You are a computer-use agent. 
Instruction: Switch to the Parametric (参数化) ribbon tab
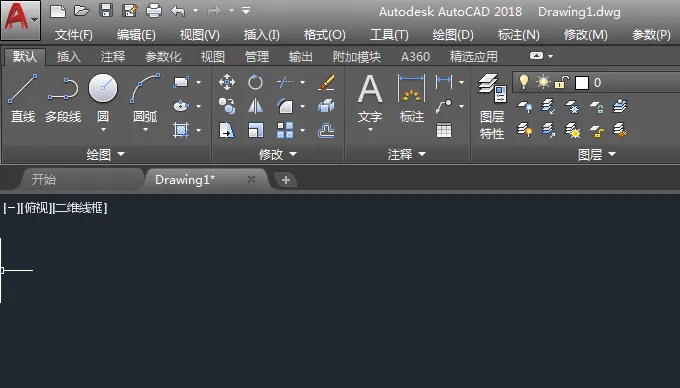(x=163, y=56)
